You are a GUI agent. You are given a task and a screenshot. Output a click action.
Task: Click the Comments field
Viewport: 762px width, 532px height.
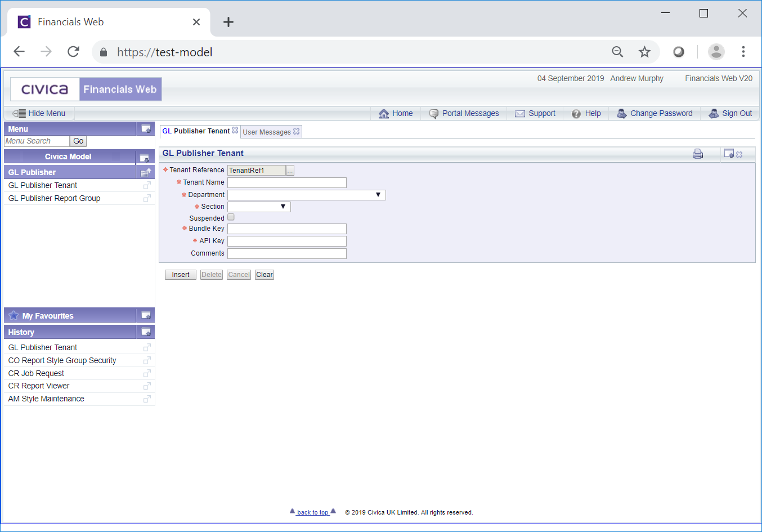[287, 253]
